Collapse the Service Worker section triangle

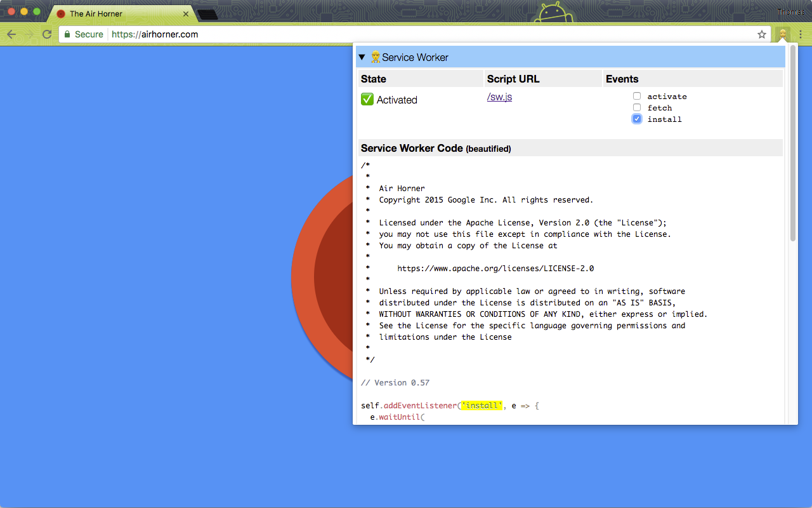(x=362, y=57)
